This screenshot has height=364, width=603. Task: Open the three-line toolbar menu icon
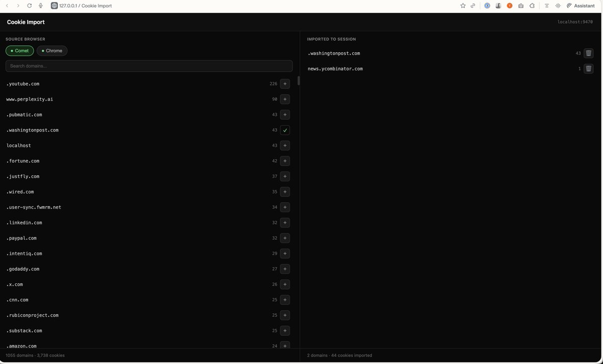coord(547,6)
